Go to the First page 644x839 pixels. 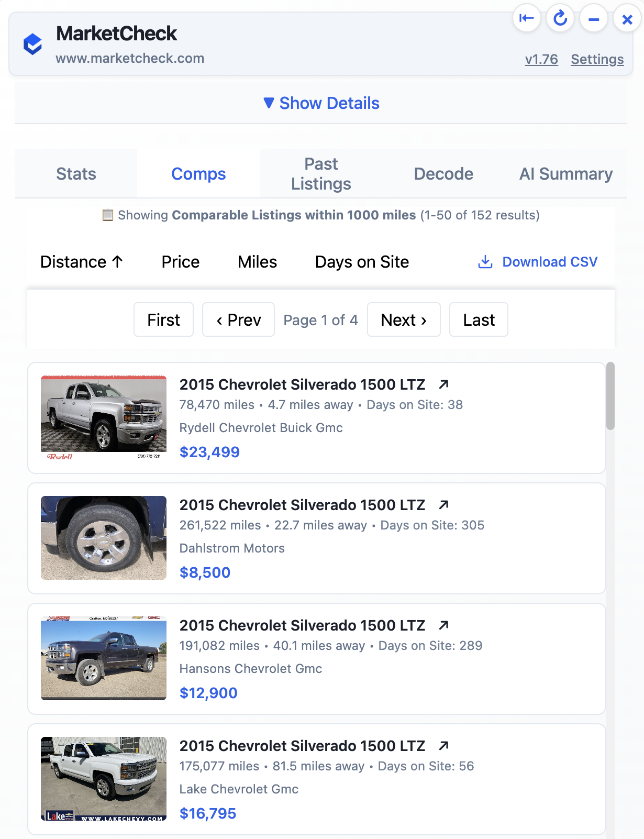point(163,319)
